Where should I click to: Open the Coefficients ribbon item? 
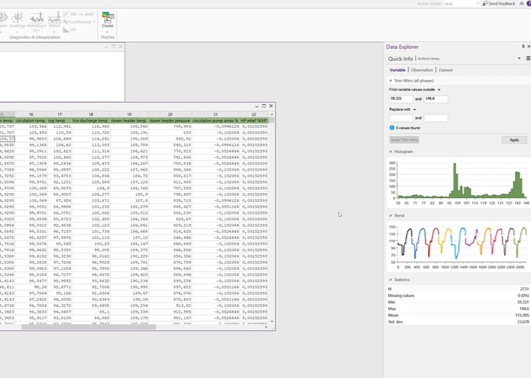(x=79, y=22)
